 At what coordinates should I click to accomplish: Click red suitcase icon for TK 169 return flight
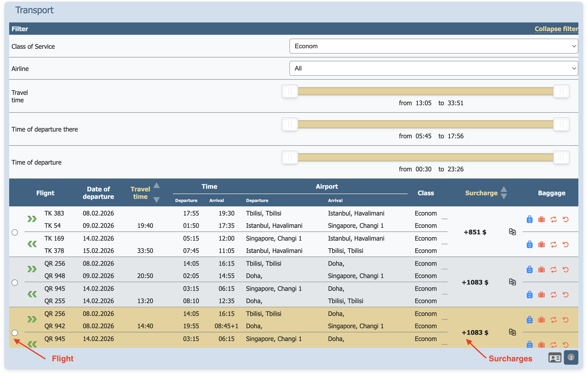coord(541,244)
